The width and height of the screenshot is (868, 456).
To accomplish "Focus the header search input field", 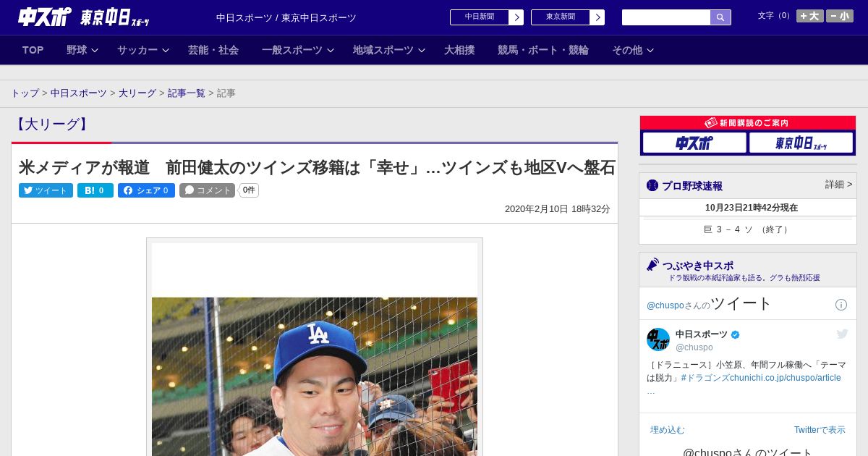I will (666, 17).
